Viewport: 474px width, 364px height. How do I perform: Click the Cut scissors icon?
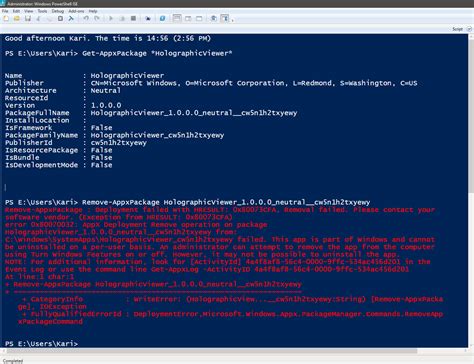pyautogui.click(x=38, y=18)
